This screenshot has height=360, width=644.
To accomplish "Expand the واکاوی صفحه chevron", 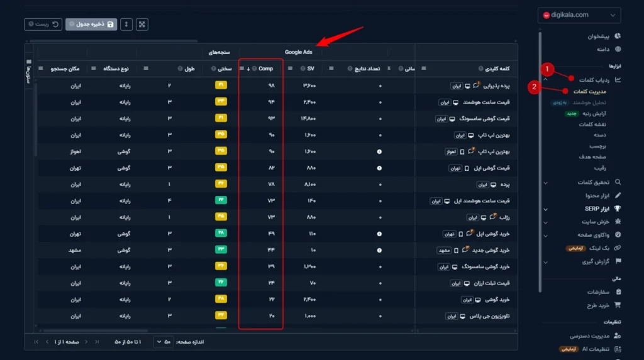I will (546, 236).
